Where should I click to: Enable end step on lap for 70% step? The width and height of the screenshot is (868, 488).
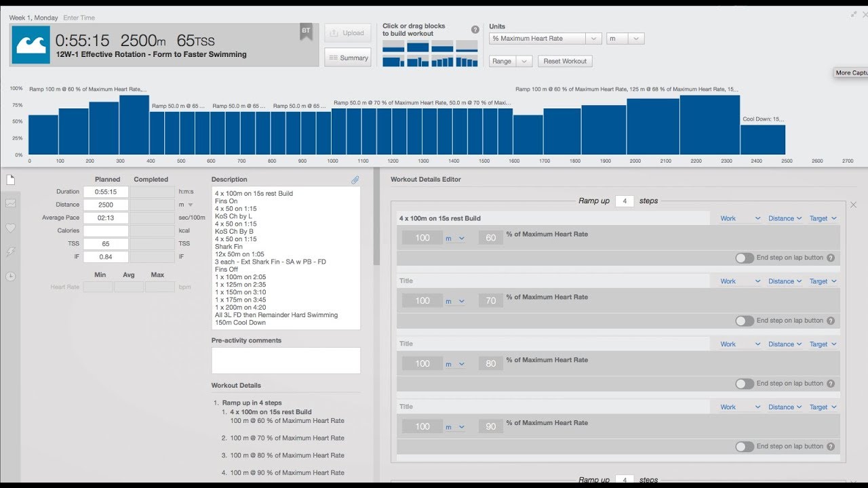tap(745, 321)
